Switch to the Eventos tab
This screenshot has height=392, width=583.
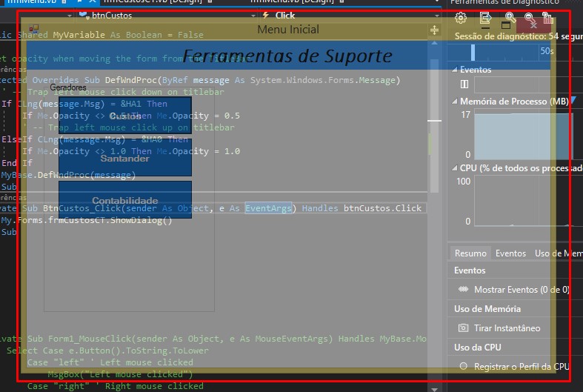(510, 253)
